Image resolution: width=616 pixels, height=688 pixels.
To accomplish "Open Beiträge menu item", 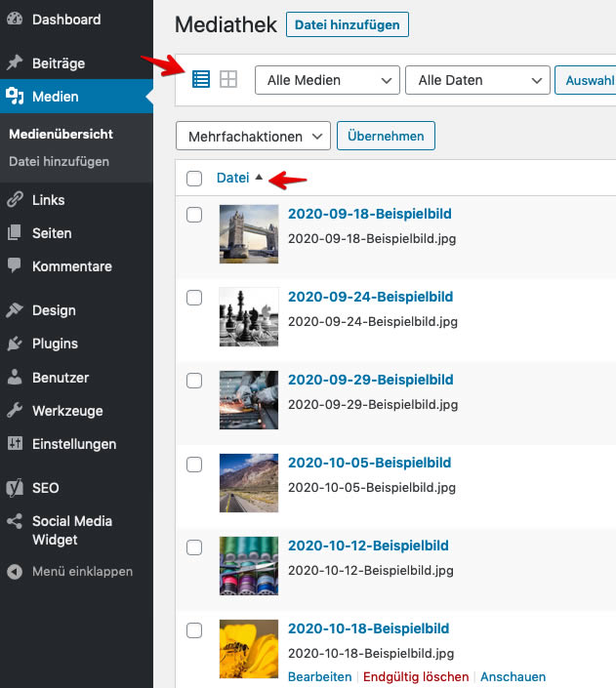I will click(76, 63).
